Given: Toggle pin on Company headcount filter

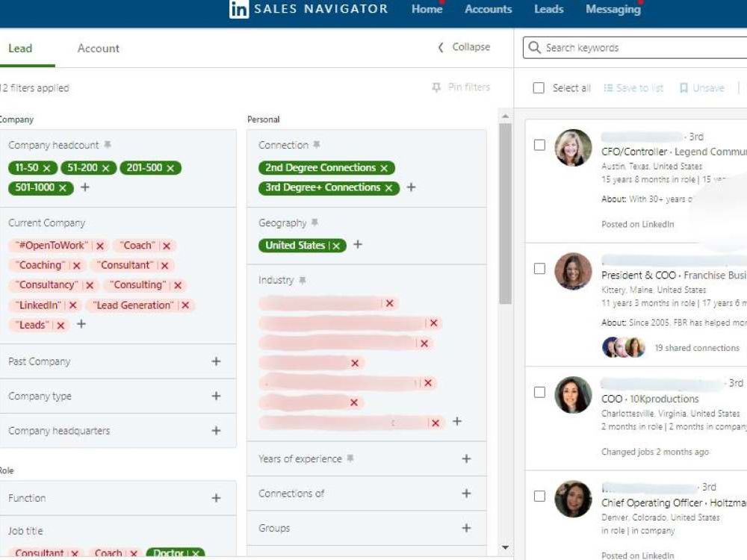Looking at the screenshot, I should pos(108,144).
